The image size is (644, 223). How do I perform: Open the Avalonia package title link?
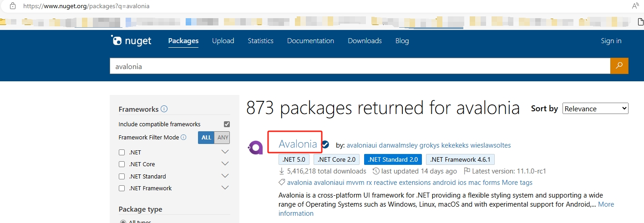point(298,144)
